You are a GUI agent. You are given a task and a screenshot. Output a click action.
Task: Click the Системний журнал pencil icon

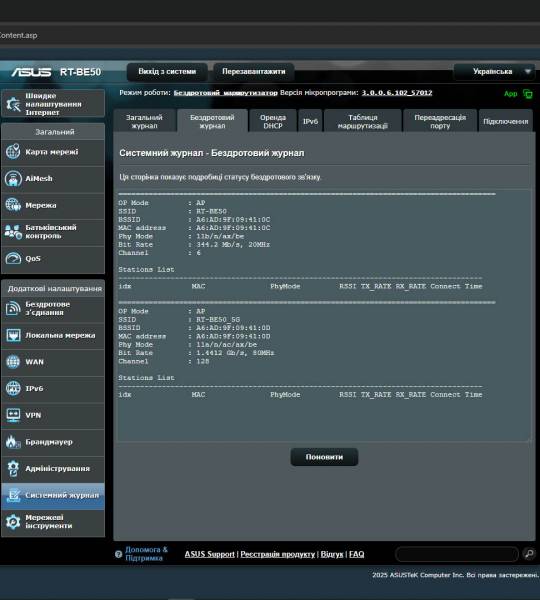(x=14, y=495)
